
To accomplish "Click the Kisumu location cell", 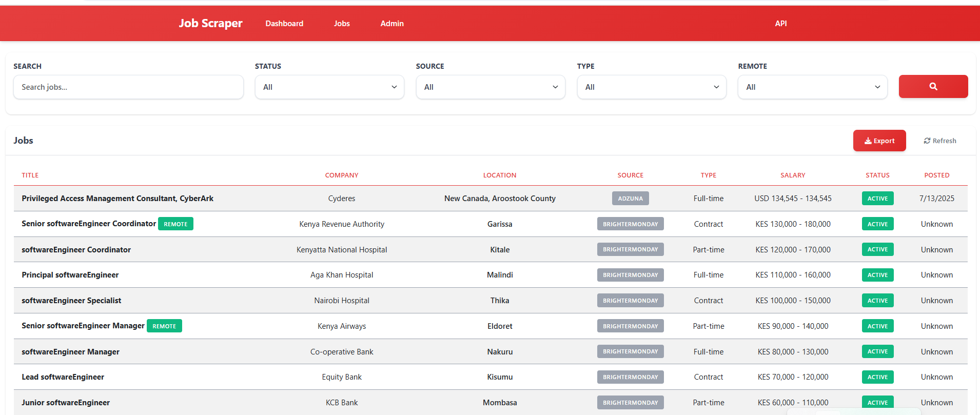I will point(500,377).
